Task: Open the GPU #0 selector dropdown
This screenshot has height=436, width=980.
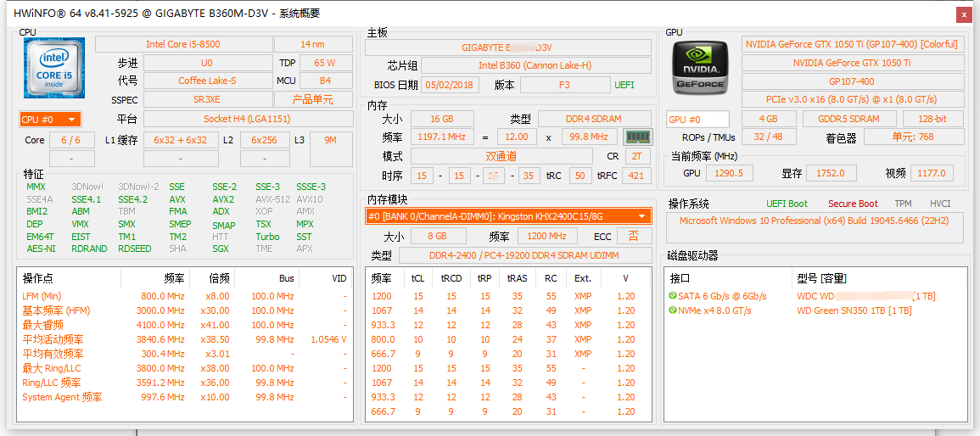Action: [697, 120]
